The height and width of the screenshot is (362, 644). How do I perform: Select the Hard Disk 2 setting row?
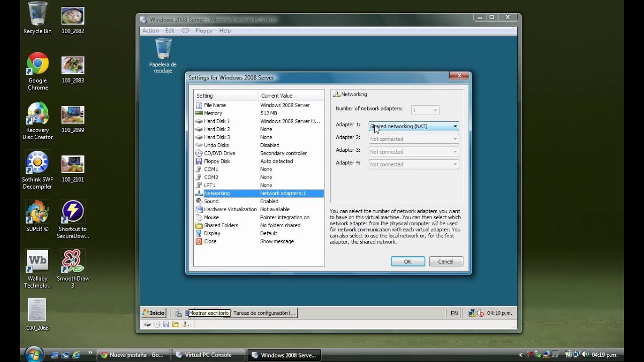click(259, 129)
